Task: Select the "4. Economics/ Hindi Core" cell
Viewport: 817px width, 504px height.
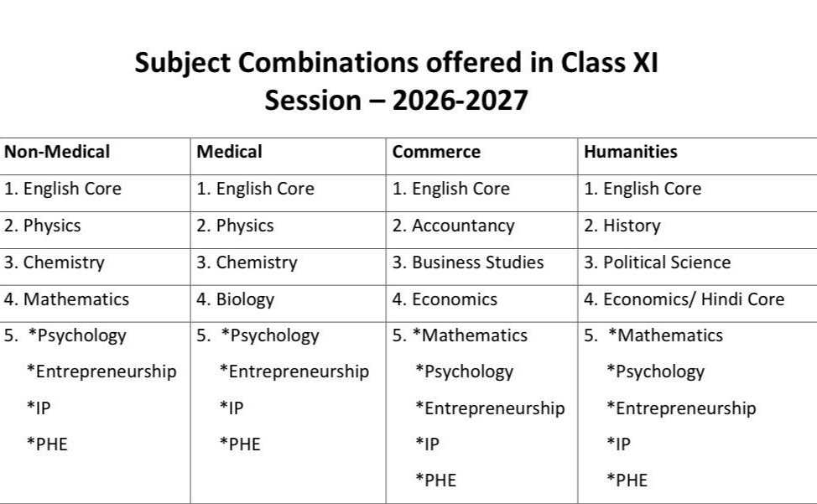Action: (x=684, y=299)
